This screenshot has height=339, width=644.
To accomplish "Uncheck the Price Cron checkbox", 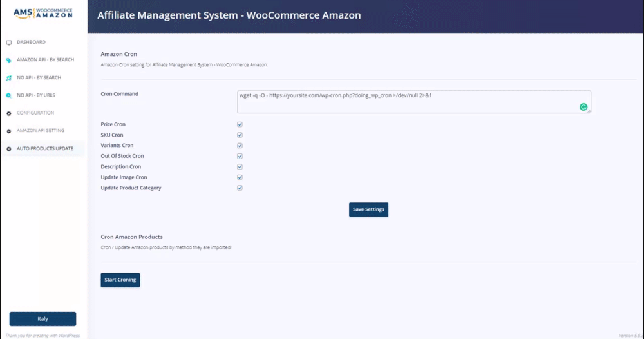I will point(240,124).
